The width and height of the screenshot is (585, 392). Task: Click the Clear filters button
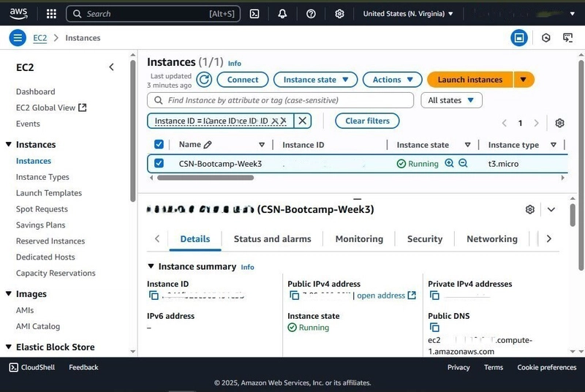point(367,121)
